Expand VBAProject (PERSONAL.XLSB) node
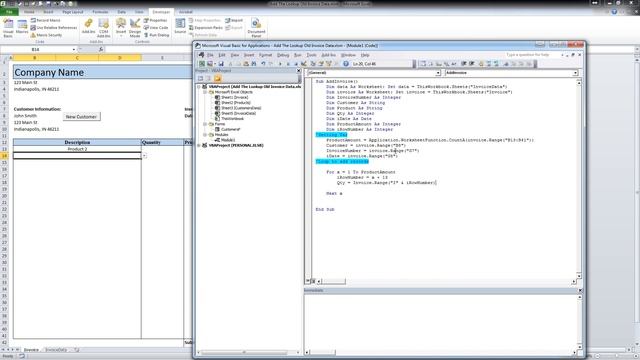Image resolution: width=640 pixels, height=360 pixels. 199,145
